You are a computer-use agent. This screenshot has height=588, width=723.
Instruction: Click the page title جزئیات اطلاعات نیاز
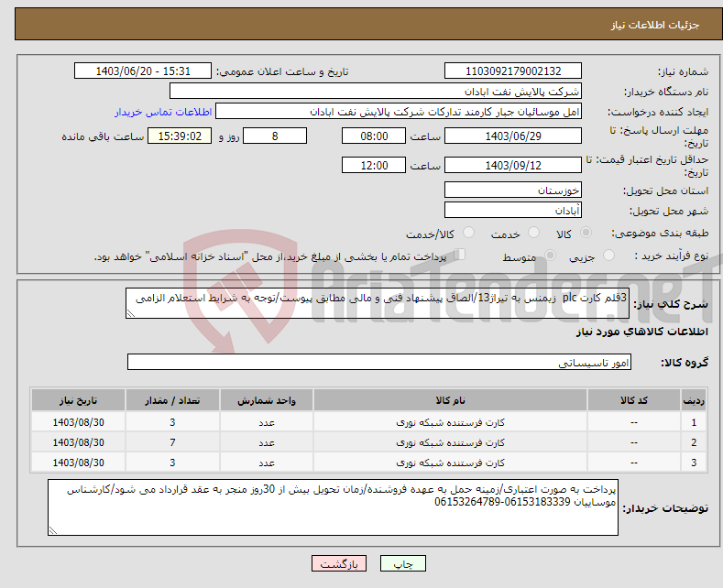pos(655,25)
